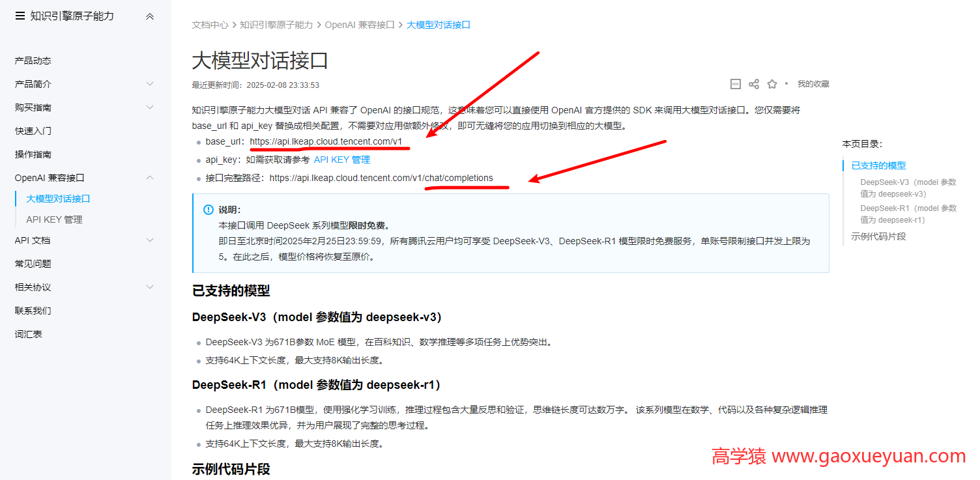Collapse the sidebar using the double-chevron icon
Screen dimensions: 980x480
click(x=150, y=16)
